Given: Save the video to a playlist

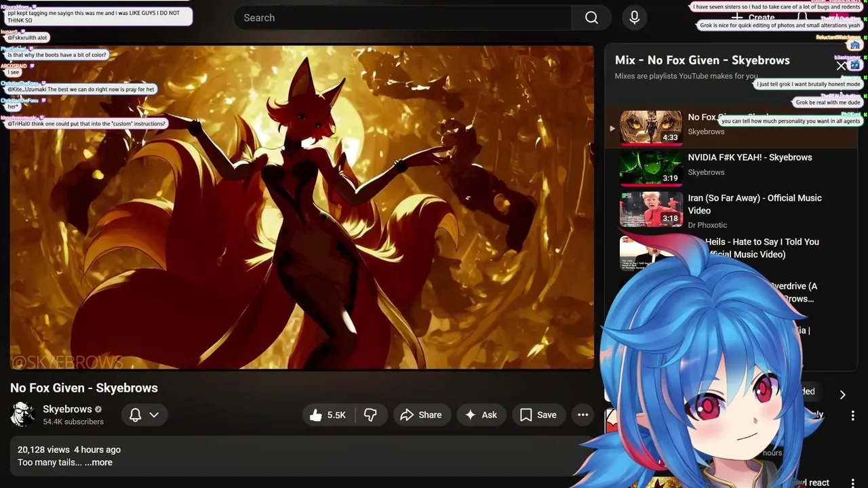Looking at the screenshot, I should 538,415.
